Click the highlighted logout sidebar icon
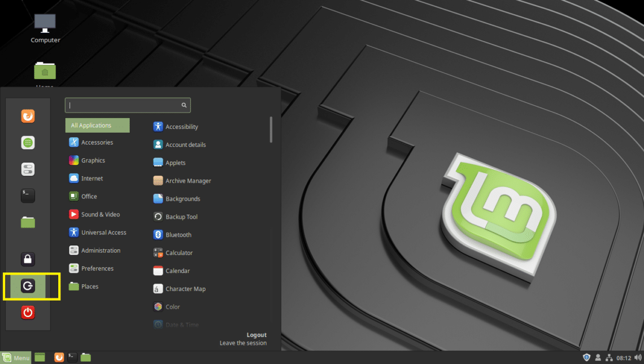The image size is (644, 364). pyautogui.click(x=28, y=287)
